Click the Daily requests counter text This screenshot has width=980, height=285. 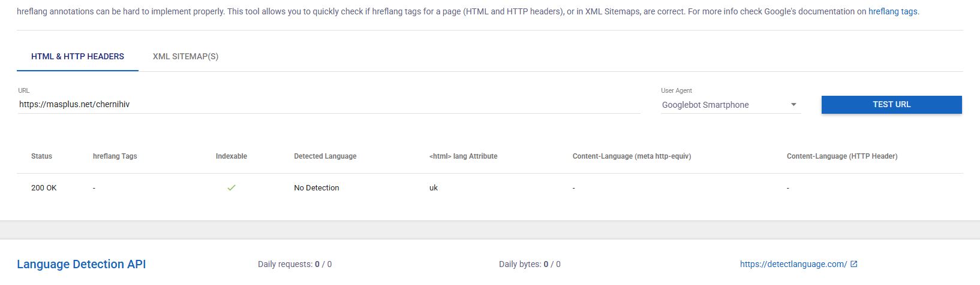tap(294, 264)
